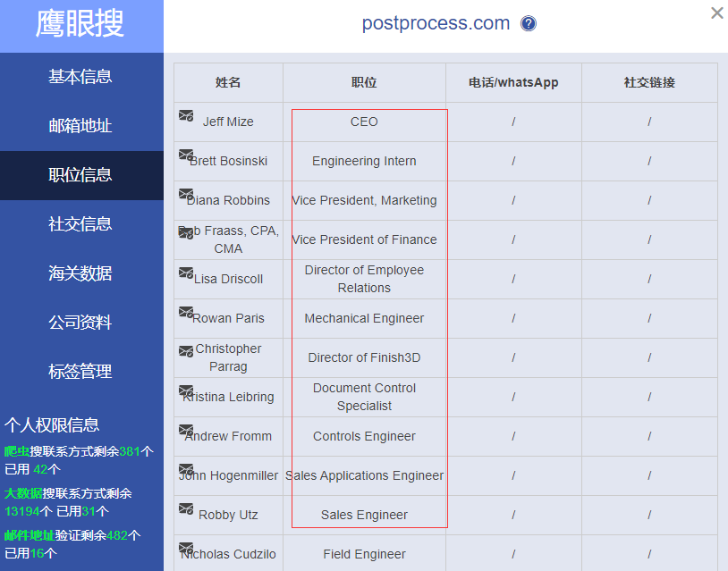Click the email icon beside Diana Robbins
This screenshot has width=728, height=571.
(x=186, y=194)
